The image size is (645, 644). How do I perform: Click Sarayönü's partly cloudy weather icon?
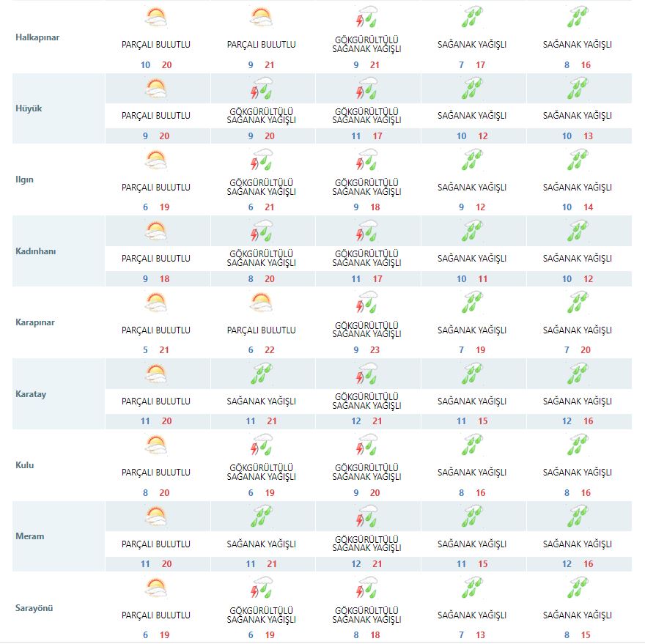(155, 588)
